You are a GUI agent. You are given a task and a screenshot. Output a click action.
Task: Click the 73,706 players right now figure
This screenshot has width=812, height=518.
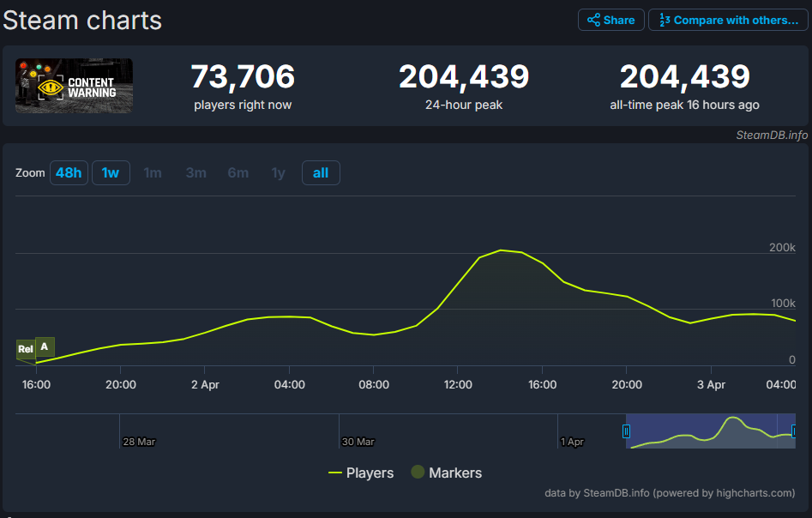point(243,76)
